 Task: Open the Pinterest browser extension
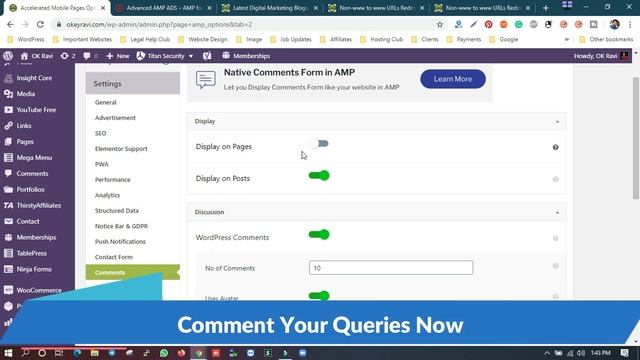(x=488, y=24)
